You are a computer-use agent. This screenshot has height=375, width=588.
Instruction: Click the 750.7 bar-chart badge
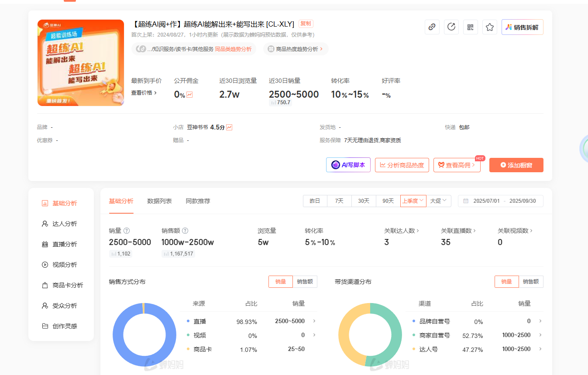[x=280, y=102]
